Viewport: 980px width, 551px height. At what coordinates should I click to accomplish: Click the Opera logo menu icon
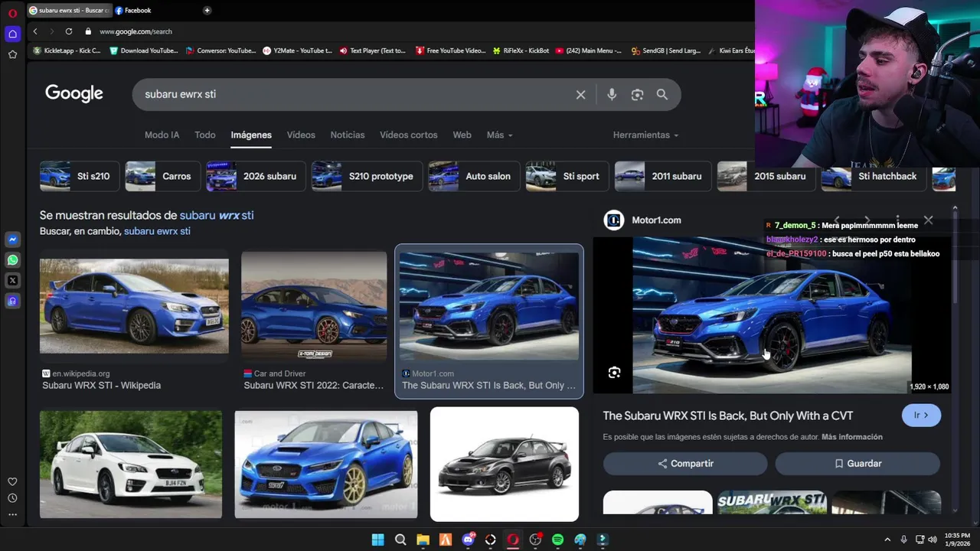point(12,13)
